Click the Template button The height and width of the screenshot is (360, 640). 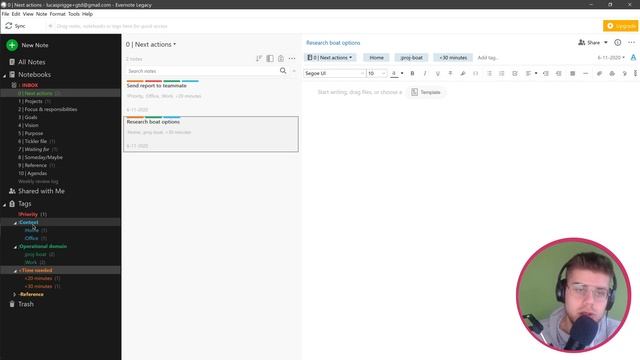(x=426, y=92)
